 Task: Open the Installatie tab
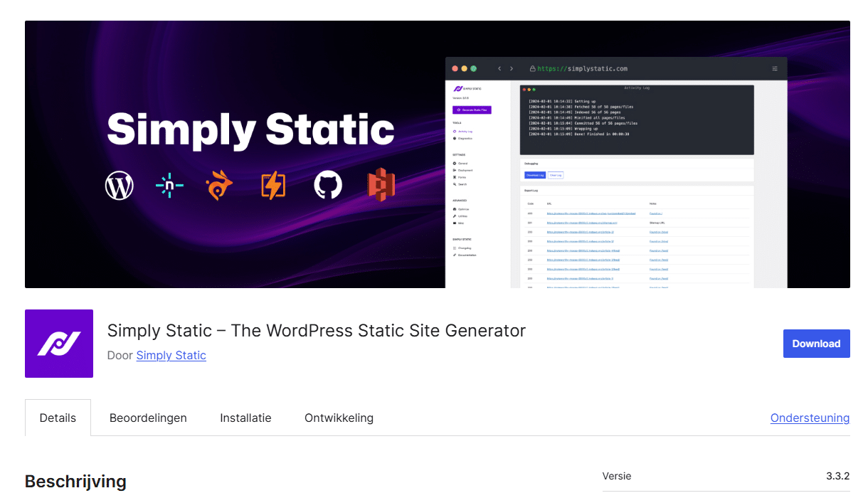[245, 418]
